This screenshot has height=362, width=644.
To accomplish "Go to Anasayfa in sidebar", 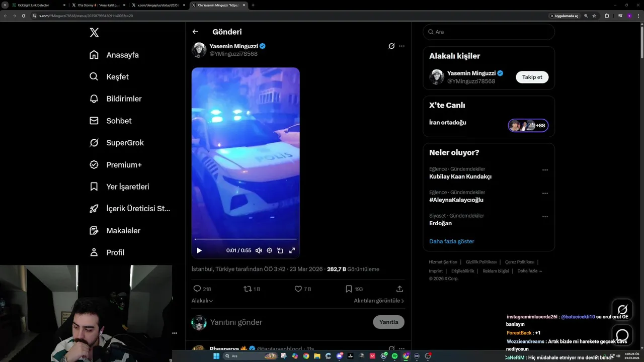I will 114,55.
